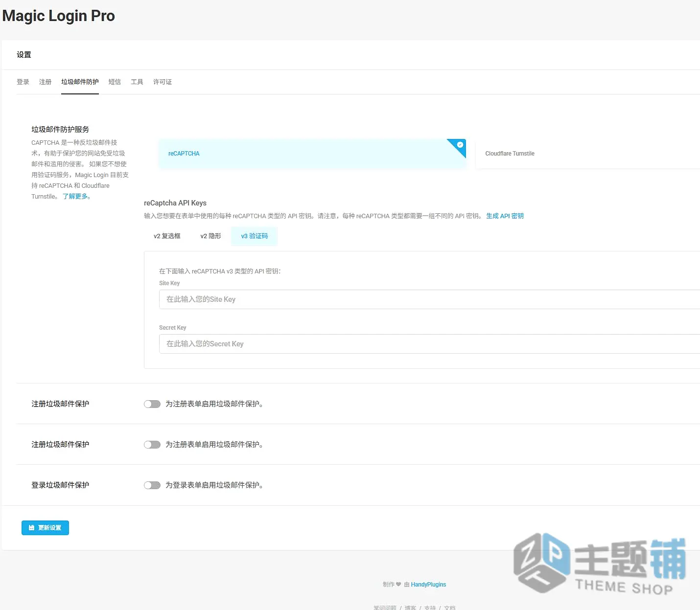
Task: Select the 垃圾邮件防护 tab
Action: click(x=80, y=82)
